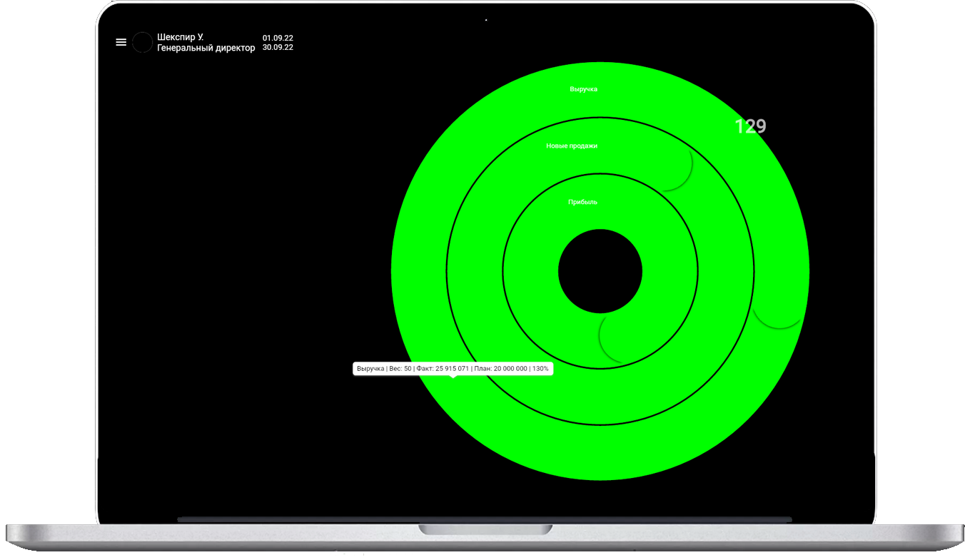Click the 130% value in tooltip
965x560 pixels.
pos(540,369)
